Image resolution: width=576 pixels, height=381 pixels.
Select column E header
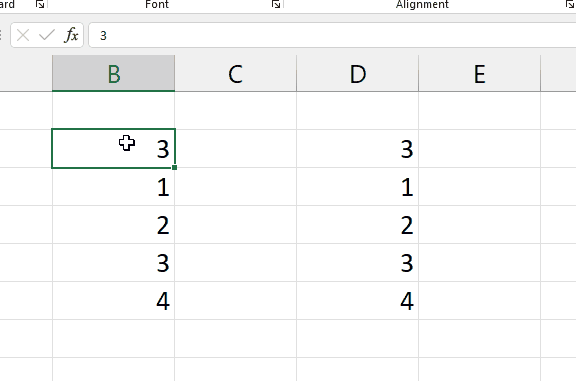coord(479,73)
